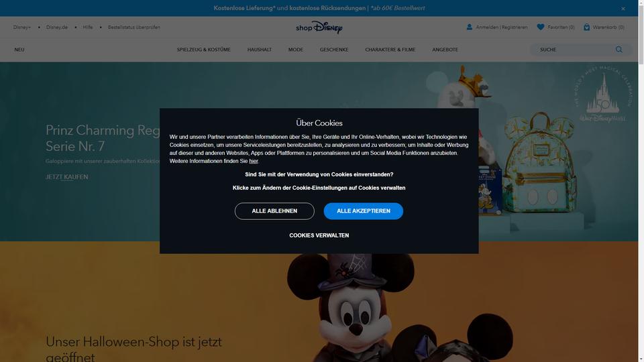Follow the 'hier' link in cookie text

click(x=254, y=162)
